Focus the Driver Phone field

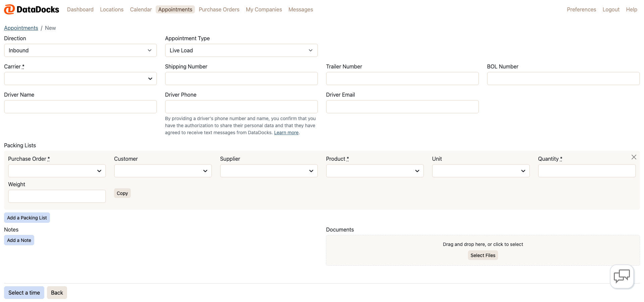(241, 107)
